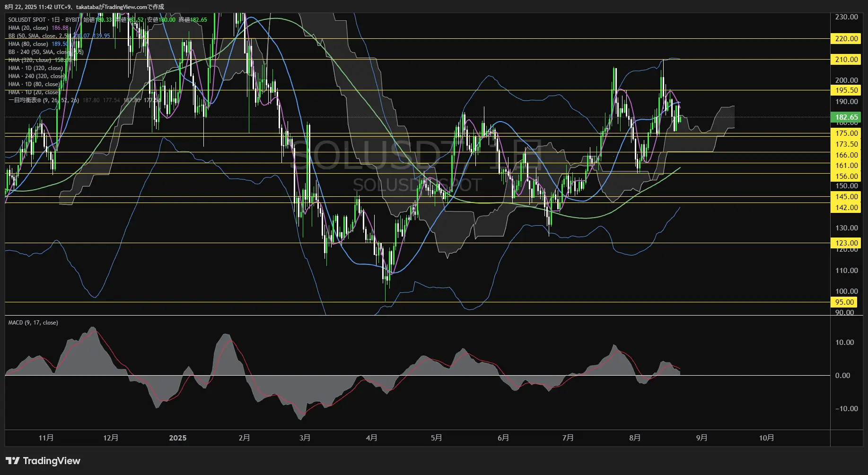The height and width of the screenshot is (475, 868).
Task: Click the 7月 time axis label
Action: click(568, 438)
